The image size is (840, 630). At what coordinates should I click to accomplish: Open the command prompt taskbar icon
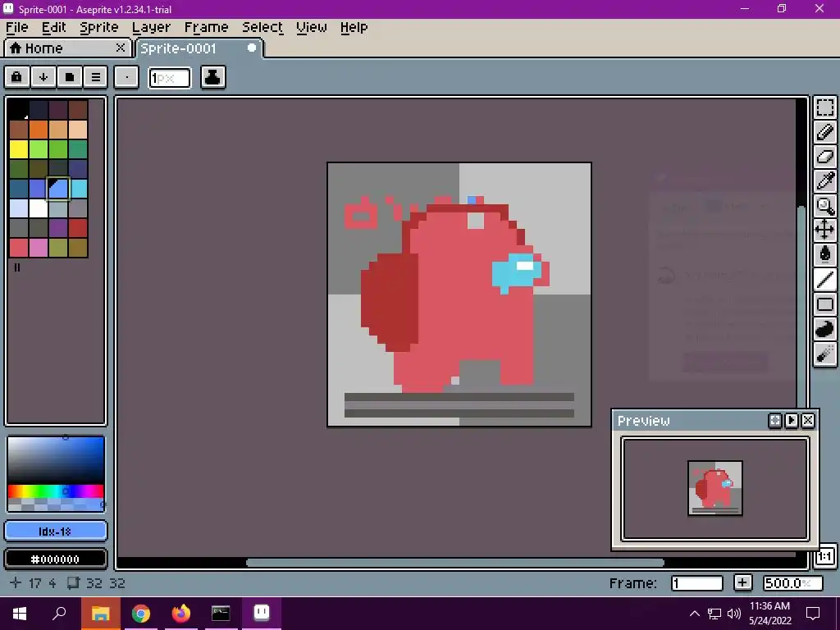[x=221, y=614]
